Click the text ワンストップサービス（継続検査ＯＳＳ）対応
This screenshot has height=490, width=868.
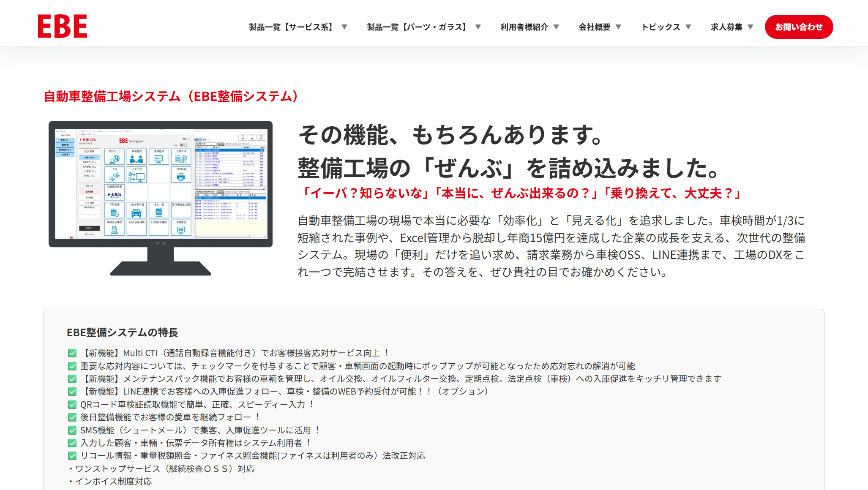coord(165,469)
